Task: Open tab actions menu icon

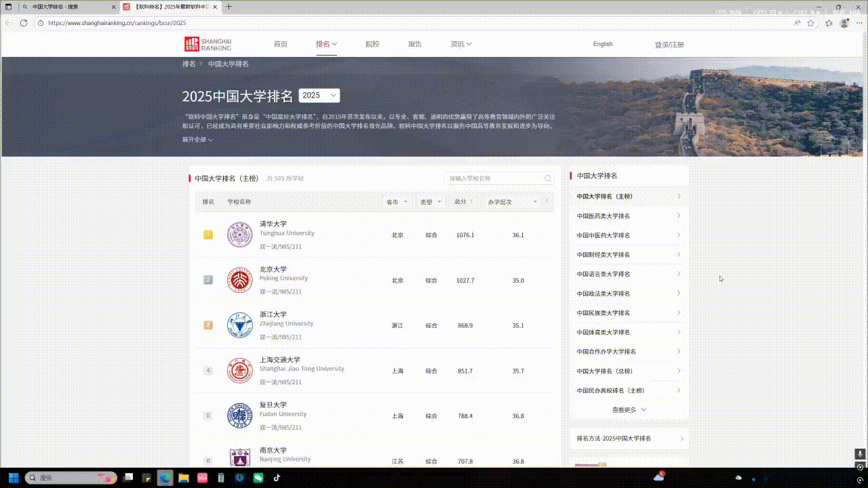Action: click(x=9, y=7)
